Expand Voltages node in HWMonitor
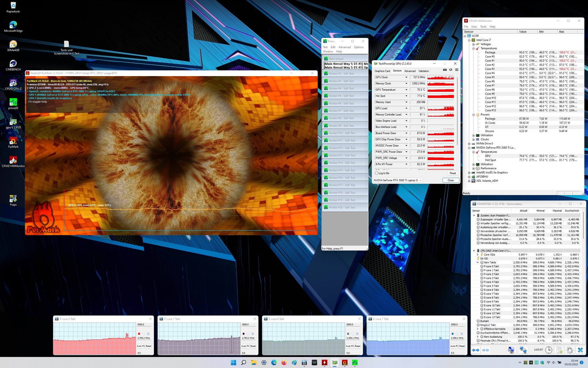 click(473, 44)
